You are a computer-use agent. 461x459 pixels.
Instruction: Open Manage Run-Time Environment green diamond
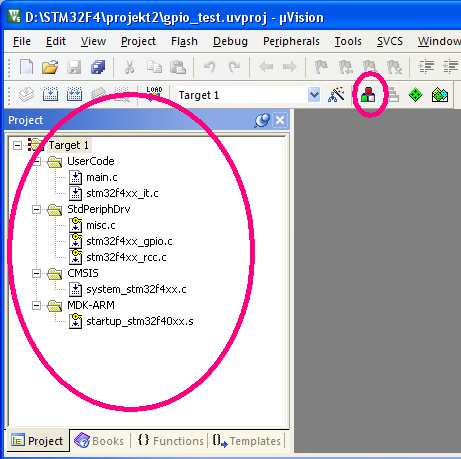(x=415, y=95)
